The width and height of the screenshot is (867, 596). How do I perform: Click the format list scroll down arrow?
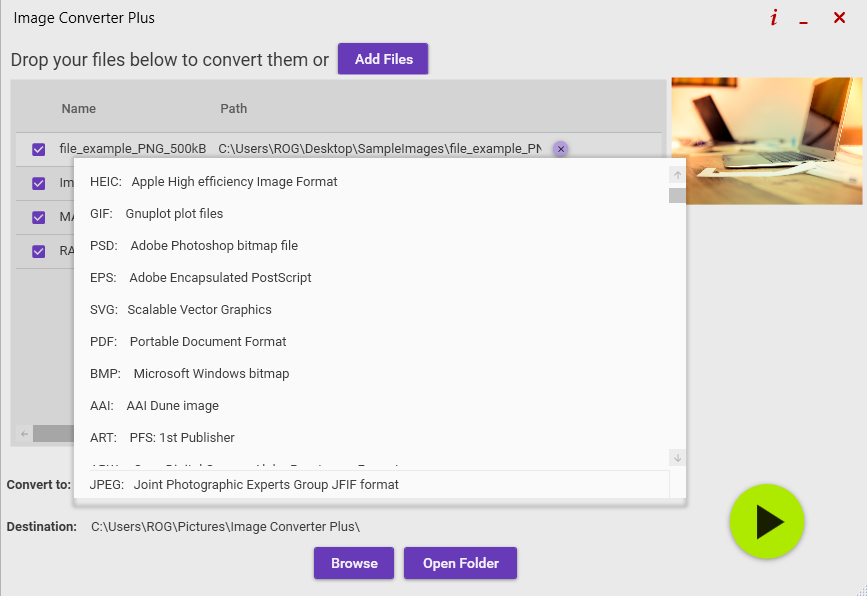[677, 458]
